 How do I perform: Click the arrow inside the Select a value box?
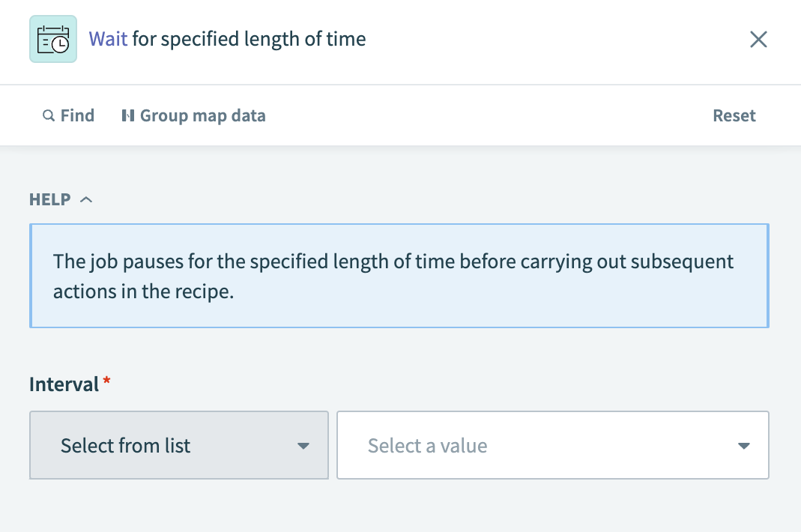(x=743, y=445)
